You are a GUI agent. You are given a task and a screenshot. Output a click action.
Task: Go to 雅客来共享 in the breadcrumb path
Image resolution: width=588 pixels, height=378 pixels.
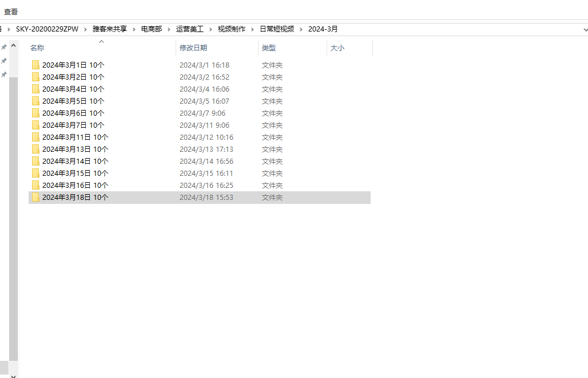pos(109,29)
